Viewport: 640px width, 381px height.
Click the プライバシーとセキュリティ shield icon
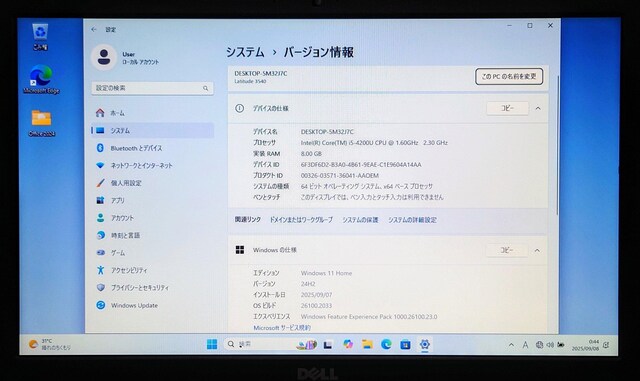point(100,287)
